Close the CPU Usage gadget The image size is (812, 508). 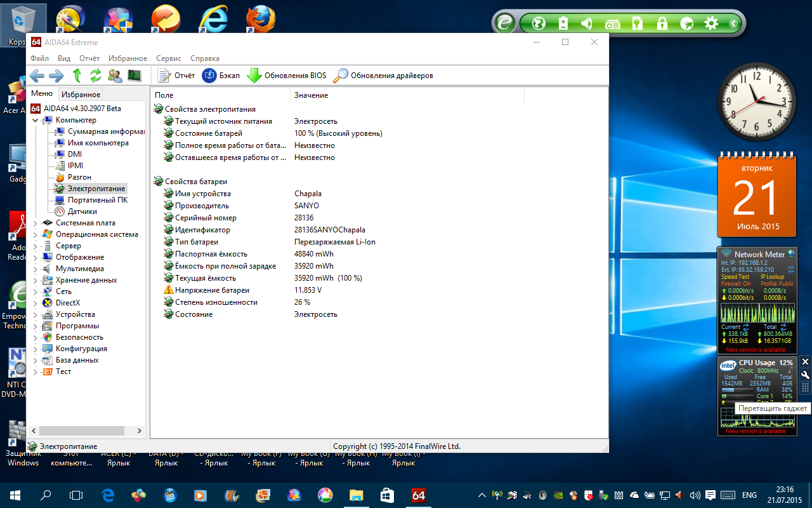(806, 362)
